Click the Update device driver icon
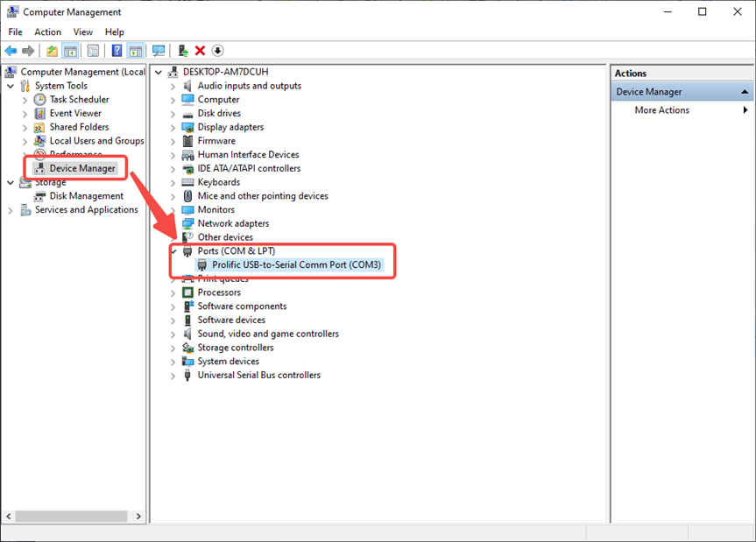This screenshot has width=756, height=542. point(182,51)
